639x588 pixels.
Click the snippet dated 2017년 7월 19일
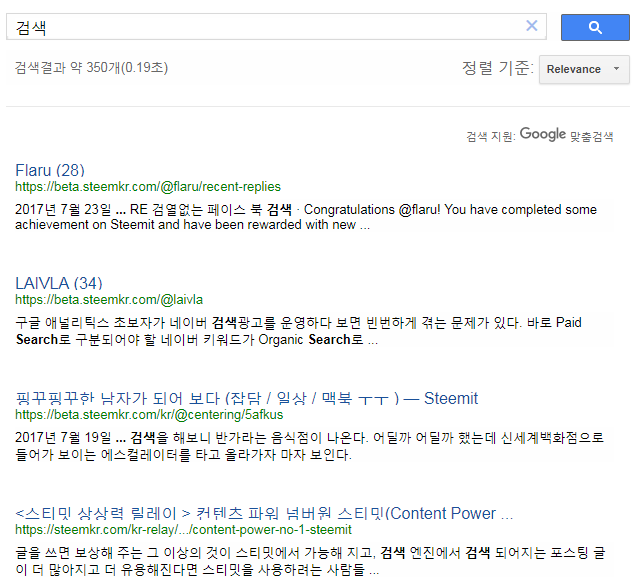[310, 446]
